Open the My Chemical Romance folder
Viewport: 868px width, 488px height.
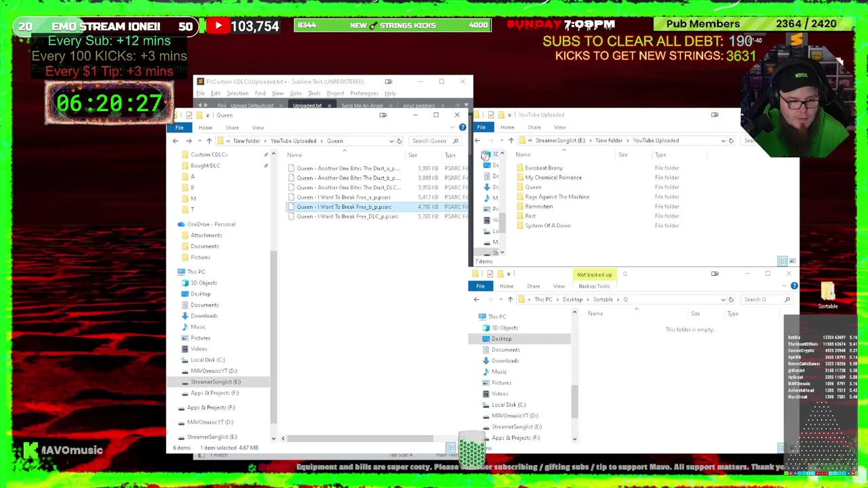pos(553,178)
